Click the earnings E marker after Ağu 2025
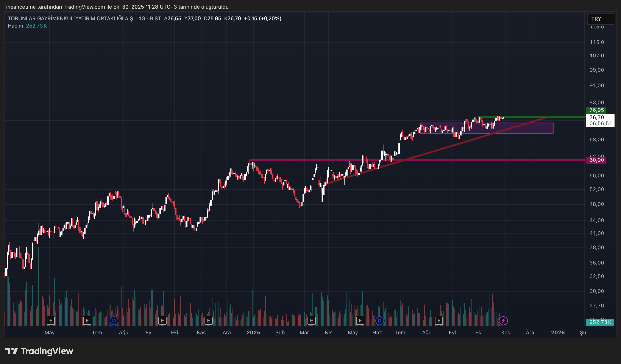The image size is (621, 364). pyautogui.click(x=439, y=321)
